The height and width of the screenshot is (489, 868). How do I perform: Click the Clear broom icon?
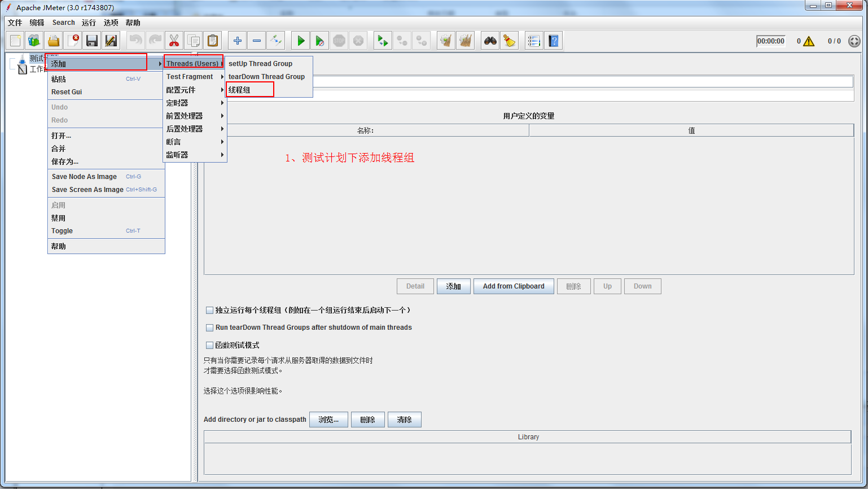pyautogui.click(x=446, y=41)
